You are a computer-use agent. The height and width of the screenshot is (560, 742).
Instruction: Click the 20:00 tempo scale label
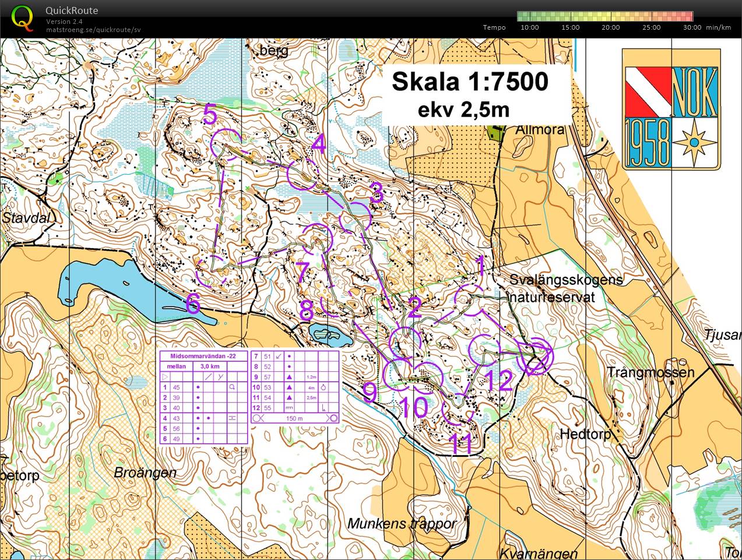pos(611,27)
